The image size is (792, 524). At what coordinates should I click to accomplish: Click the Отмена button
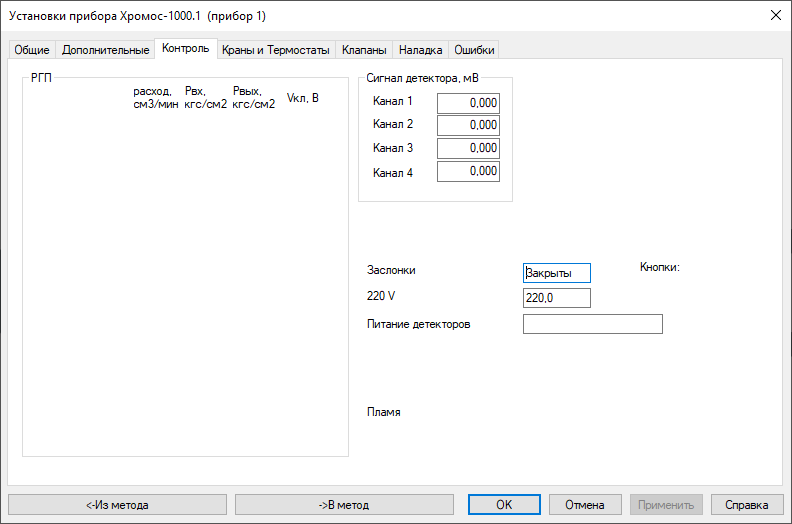tap(584, 505)
